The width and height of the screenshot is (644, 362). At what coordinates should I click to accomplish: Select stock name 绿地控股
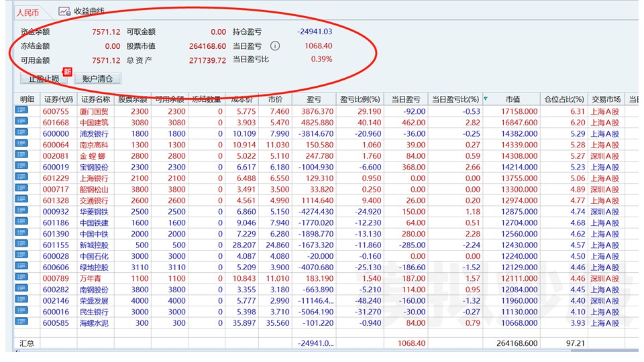(x=94, y=267)
